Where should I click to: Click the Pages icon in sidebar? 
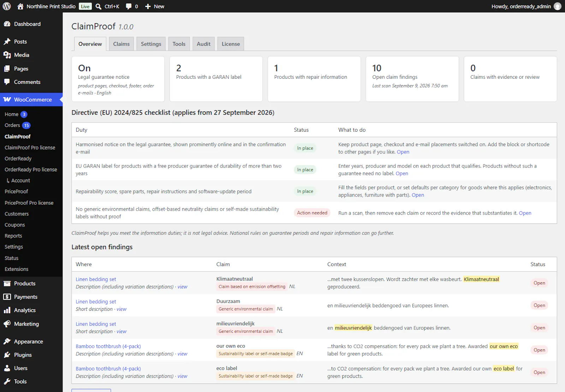tap(7, 69)
